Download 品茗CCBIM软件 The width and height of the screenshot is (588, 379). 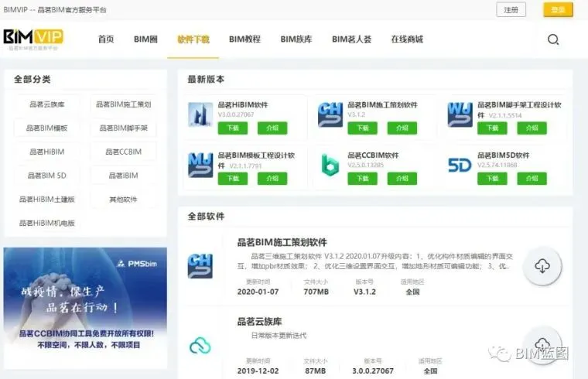[x=362, y=179]
